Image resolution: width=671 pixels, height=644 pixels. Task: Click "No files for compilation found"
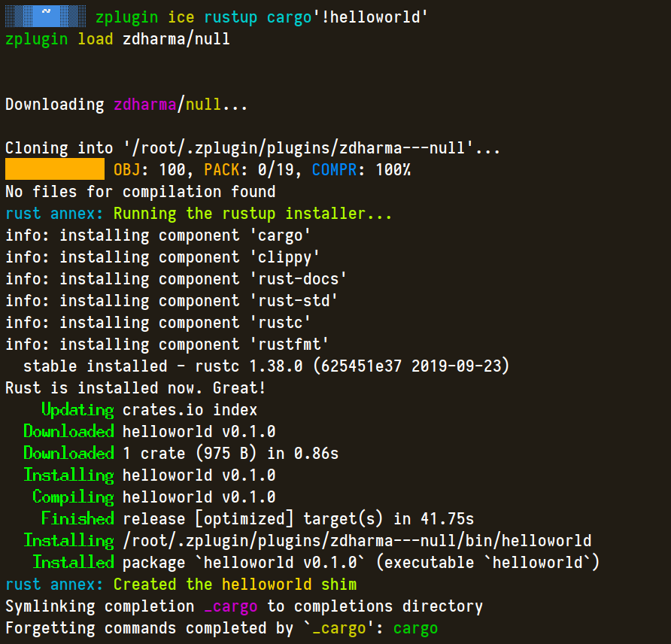click(141, 192)
